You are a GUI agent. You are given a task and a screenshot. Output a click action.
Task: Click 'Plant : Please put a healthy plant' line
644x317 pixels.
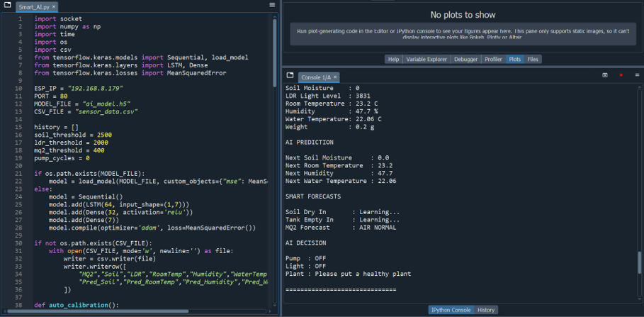pyautogui.click(x=349, y=274)
